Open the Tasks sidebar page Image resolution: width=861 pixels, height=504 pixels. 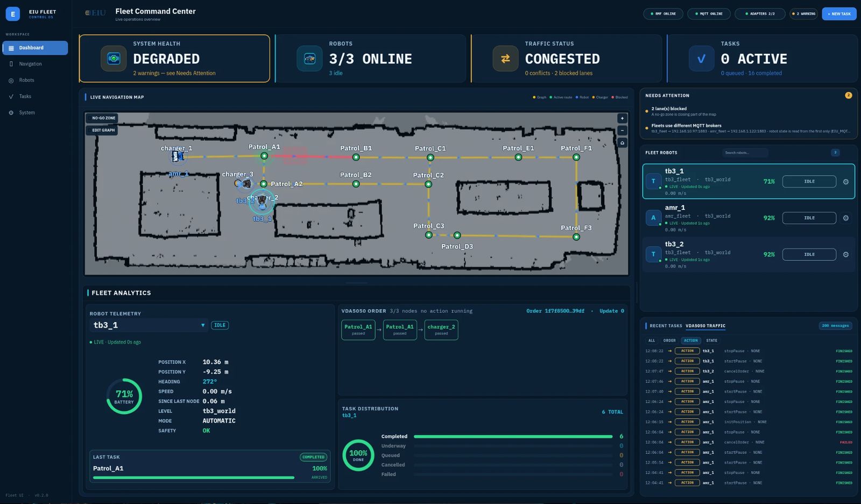(x=35, y=96)
